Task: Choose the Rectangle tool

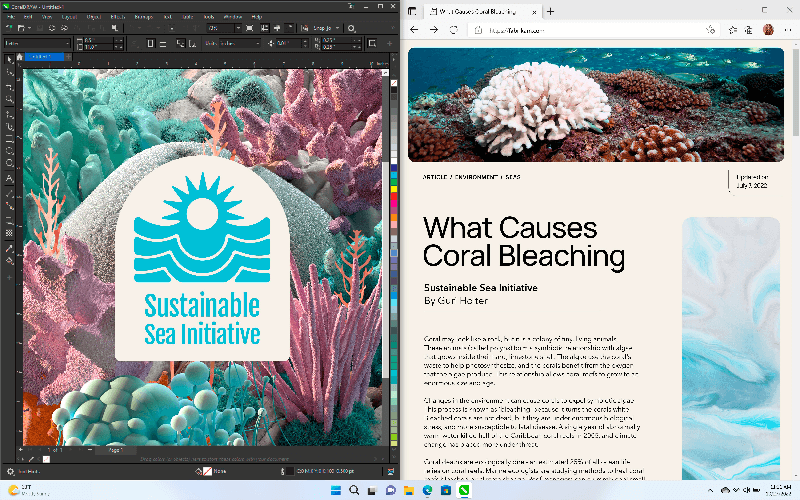Action: pyautogui.click(x=9, y=138)
